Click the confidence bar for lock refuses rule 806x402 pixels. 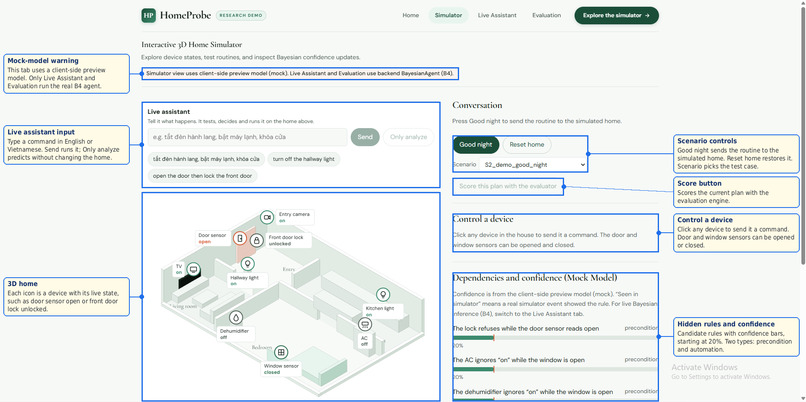pos(555,338)
